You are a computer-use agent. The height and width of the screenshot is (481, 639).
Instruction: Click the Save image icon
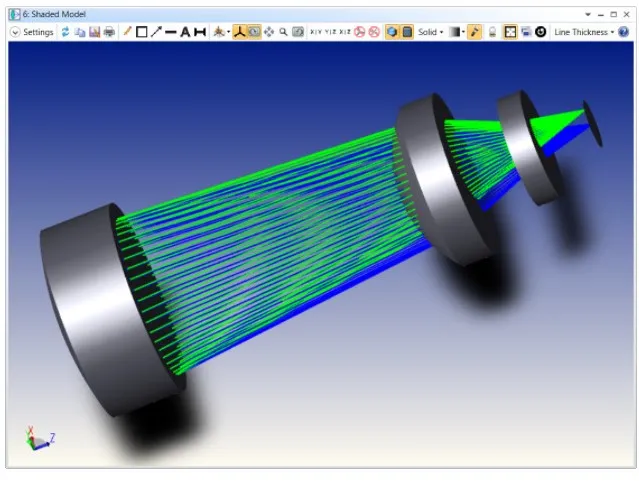coord(94,32)
